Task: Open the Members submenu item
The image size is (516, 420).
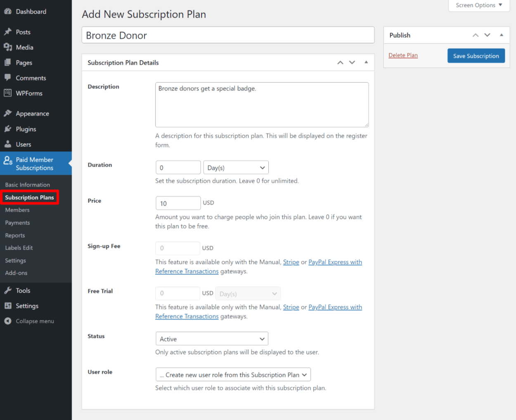Action: click(17, 210)
